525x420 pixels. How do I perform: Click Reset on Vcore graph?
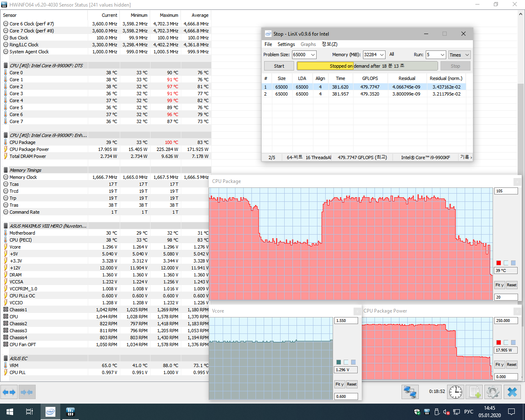click(x=352, y=384)
